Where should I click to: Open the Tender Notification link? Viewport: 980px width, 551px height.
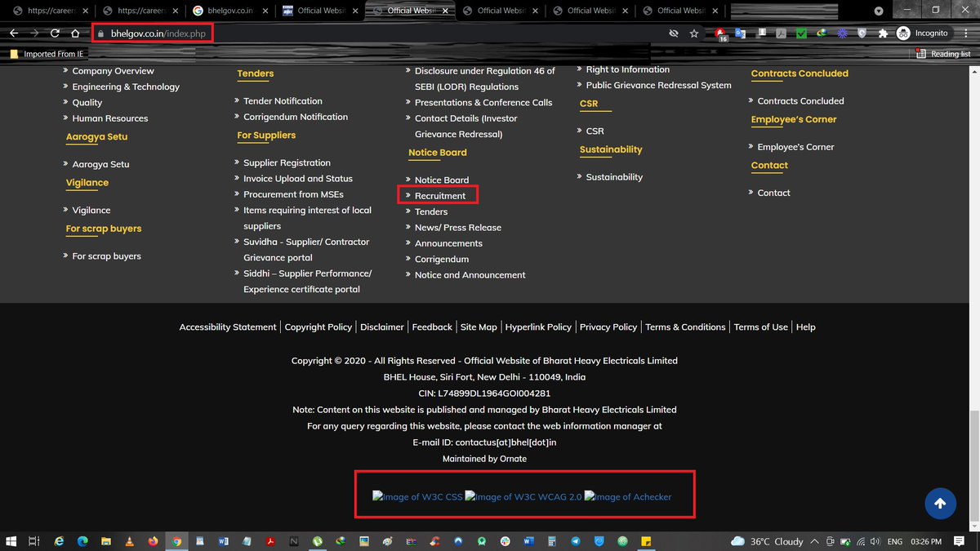(x=283, y=101)
